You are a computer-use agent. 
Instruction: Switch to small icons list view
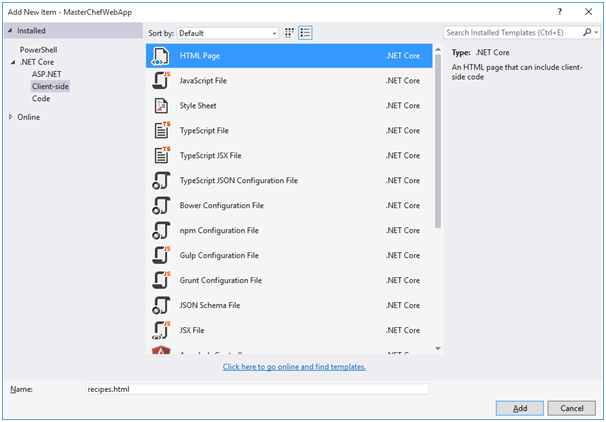(305, 33)
